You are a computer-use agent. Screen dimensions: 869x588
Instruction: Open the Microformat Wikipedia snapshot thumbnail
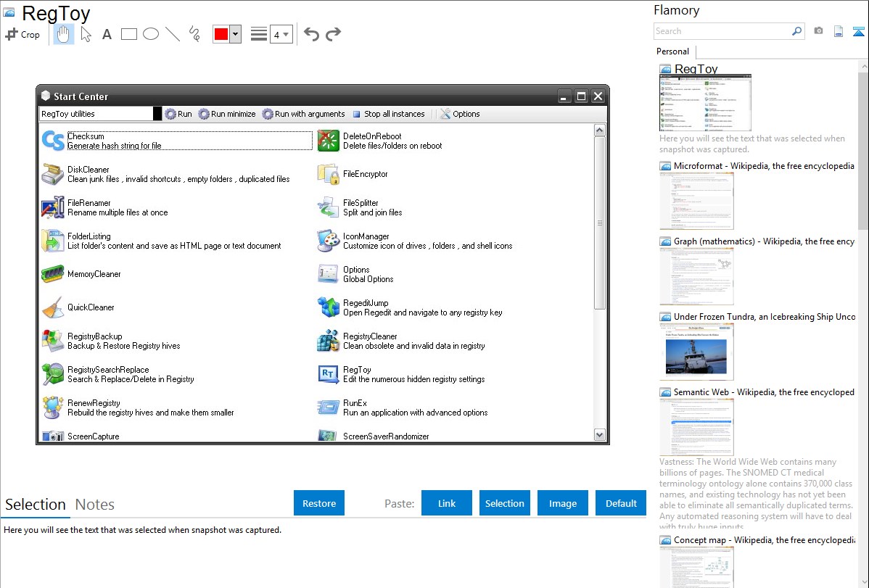tap(696, 201)
